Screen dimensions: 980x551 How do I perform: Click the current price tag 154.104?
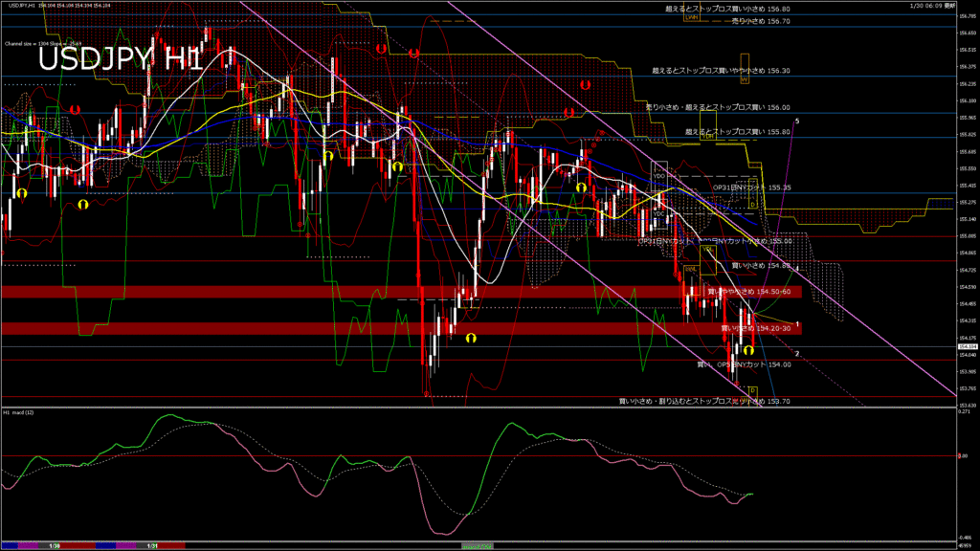(x=968, y=347)
